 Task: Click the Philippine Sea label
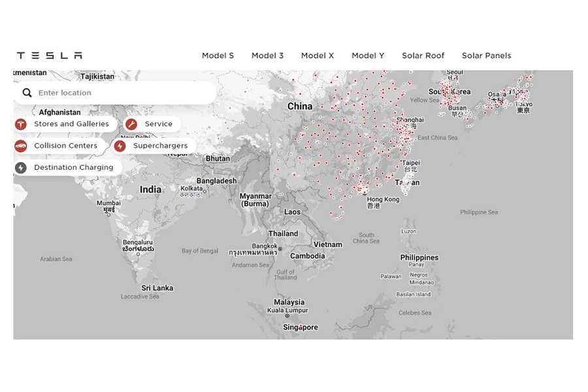tap(479, 212)
